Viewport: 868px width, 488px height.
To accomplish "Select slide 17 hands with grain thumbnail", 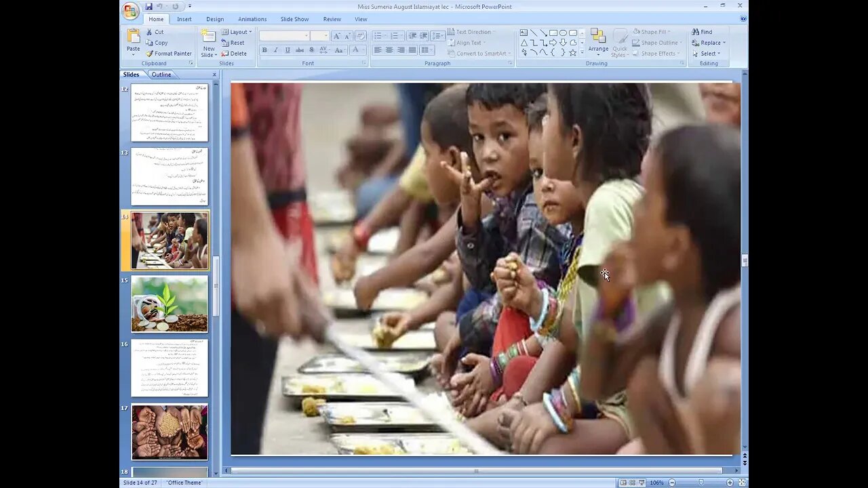I will coord(170,432).
